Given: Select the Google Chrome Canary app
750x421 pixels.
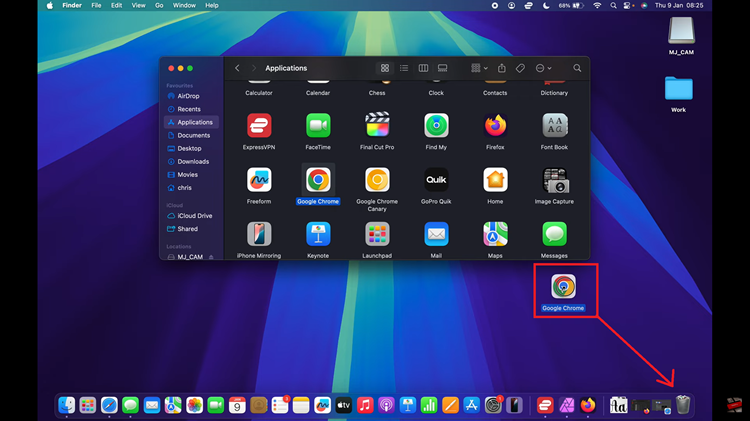Looking at the screenshot, I should tap(377, 180).
